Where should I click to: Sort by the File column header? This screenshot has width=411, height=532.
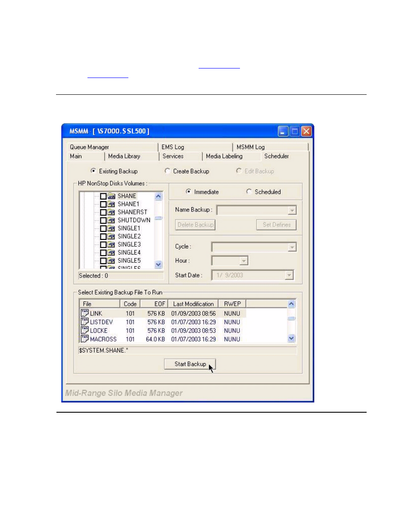[x=100, y=304]
